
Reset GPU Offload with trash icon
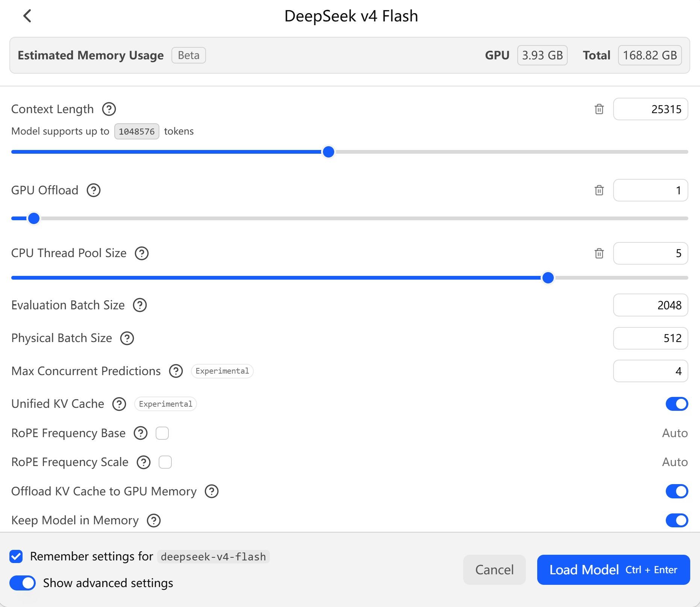coord(599,190)
